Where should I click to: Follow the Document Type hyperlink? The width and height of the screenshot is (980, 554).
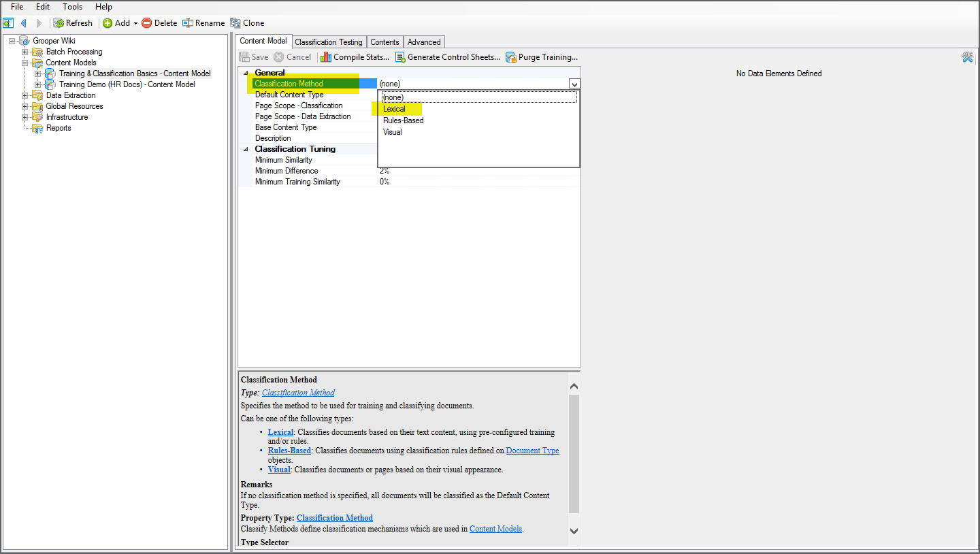[532, 451]
